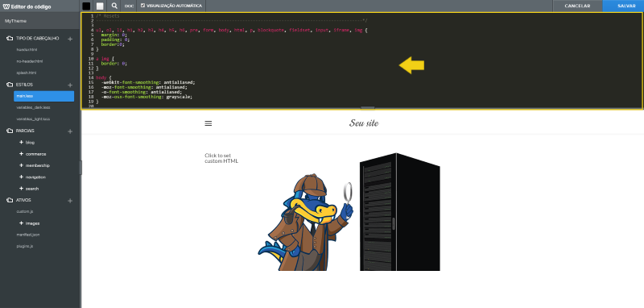Screen dimensions: 644x308
Task: Open manifest.json file
Action: 28,235
